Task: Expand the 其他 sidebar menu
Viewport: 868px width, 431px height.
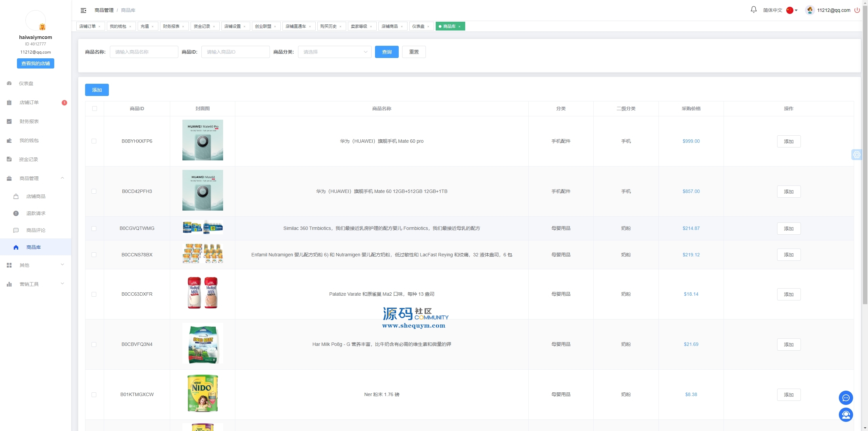Action: point(62,265)
